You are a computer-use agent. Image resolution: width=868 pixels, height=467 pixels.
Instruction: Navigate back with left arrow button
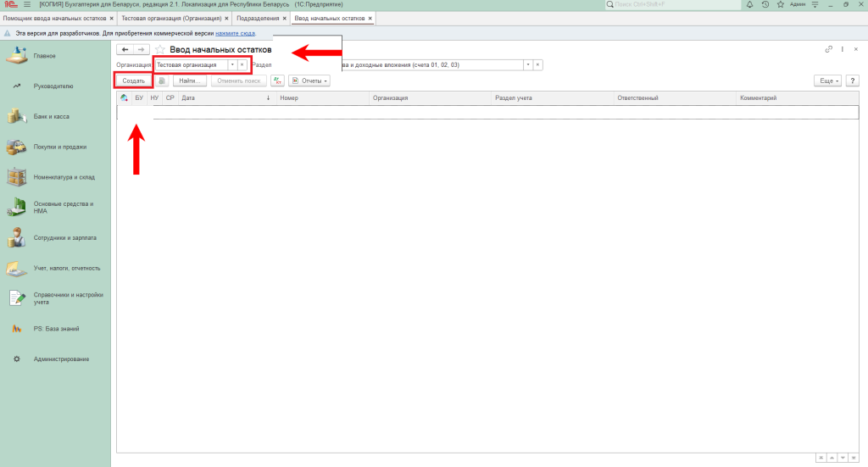[x=125, y=50]
